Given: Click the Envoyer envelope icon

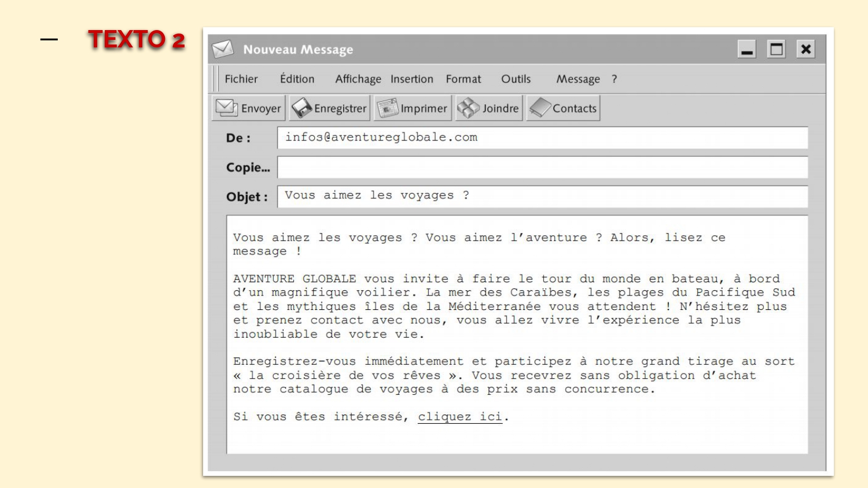Looking at the screenshot, I should (x=227, y=108).
